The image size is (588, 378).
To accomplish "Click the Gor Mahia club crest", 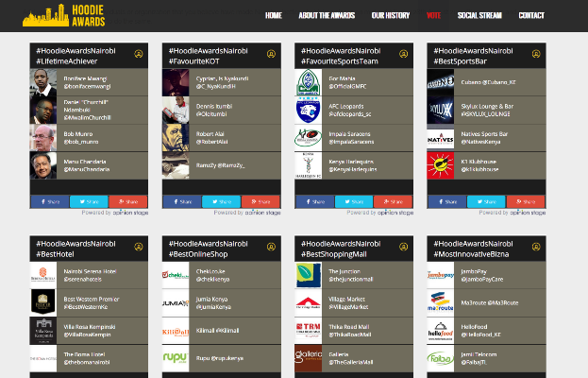I will pos(309,82).
